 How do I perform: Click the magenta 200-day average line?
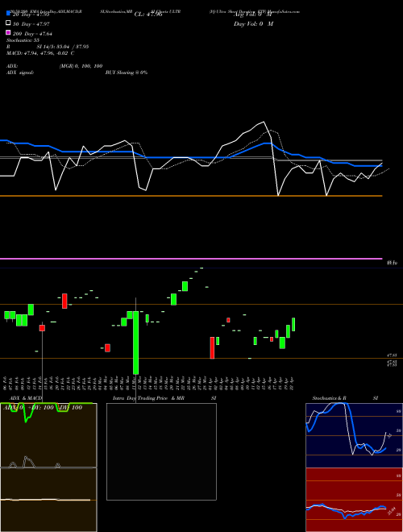point(191,259)
